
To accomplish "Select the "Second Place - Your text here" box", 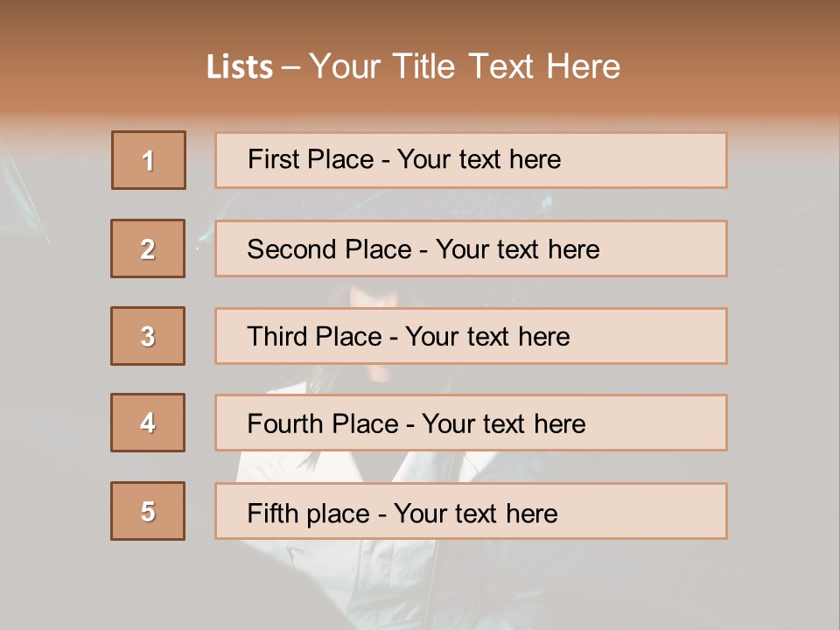I will coord(471,248).
